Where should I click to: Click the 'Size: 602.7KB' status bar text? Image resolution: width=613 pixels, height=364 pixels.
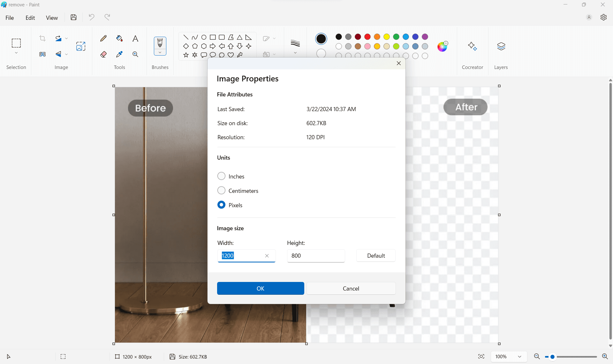pos(193,357)
